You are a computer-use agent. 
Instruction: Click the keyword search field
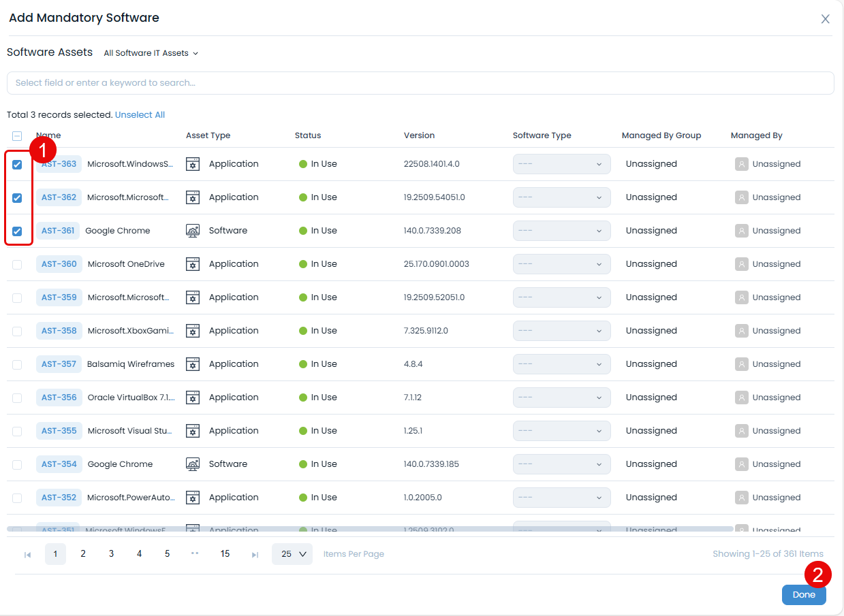click(420, 83)
